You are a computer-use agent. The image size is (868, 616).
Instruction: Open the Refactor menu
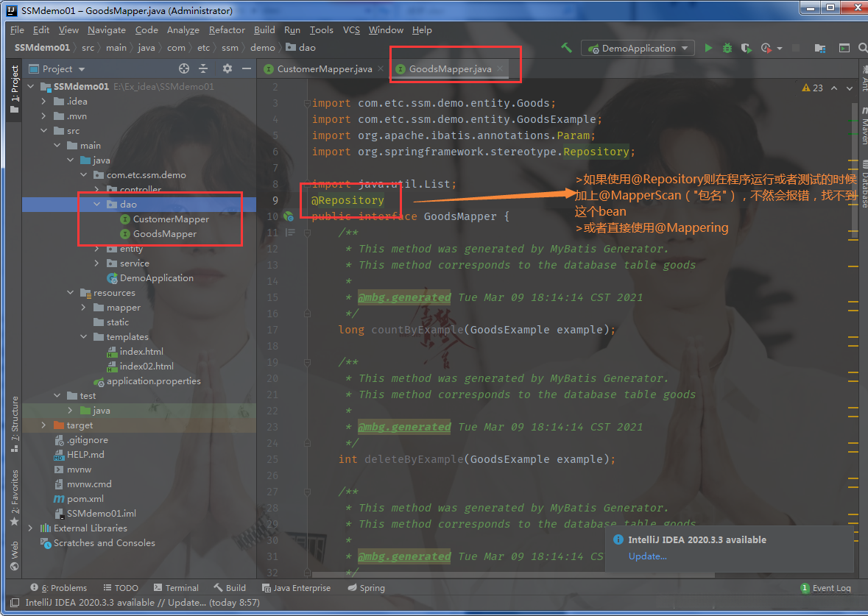(x=227, y=30)
